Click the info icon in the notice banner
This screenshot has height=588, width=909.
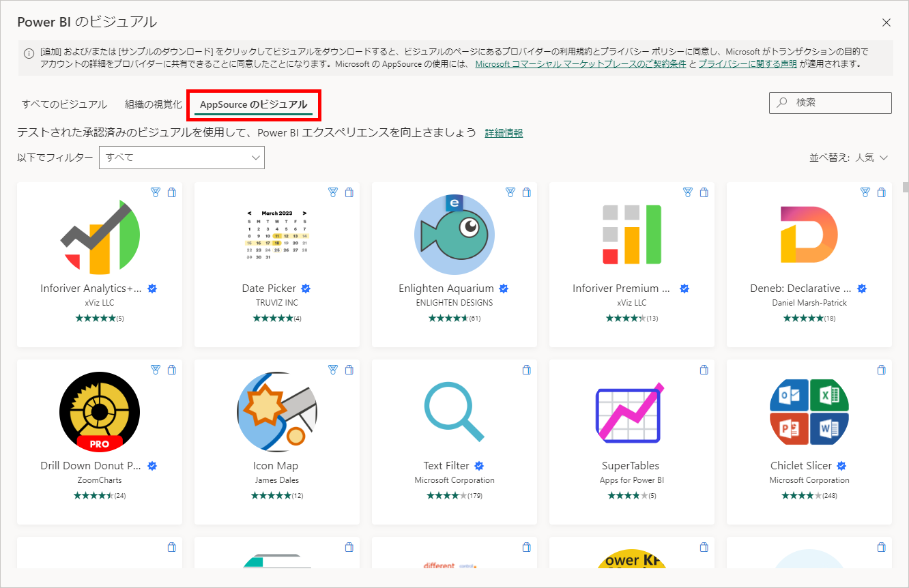pos(29,53)
